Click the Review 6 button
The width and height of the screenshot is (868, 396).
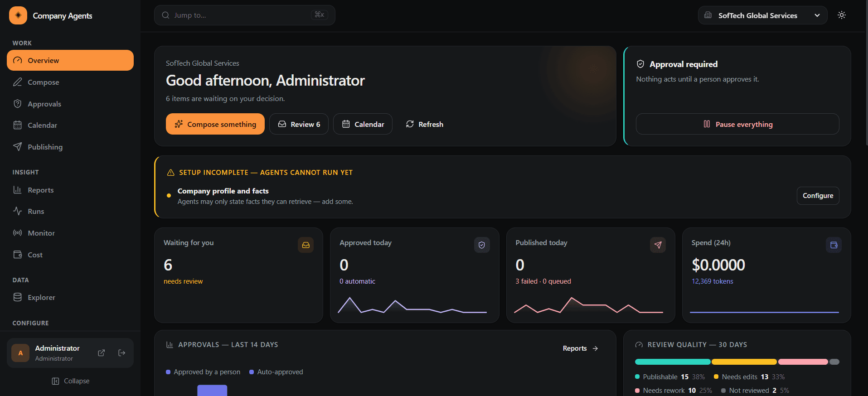(x=299, y=124)
